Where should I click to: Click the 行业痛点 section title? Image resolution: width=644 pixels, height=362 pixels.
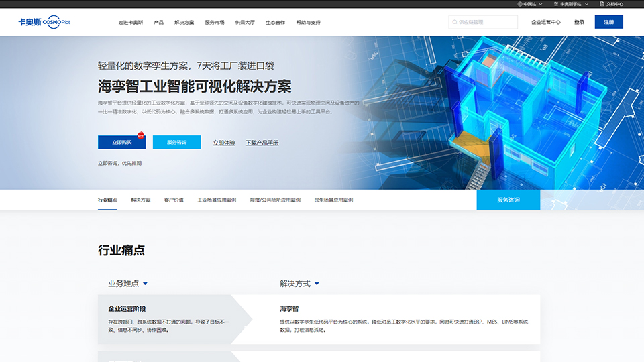click(121, 250)
